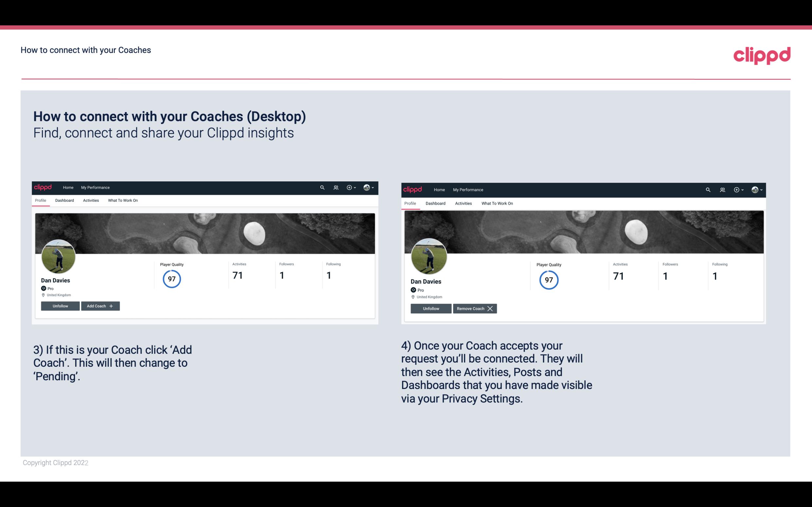Expand My Performance dropdown navigation
The height and width of the screenshot is (507, 812).
tap(95, 187)
